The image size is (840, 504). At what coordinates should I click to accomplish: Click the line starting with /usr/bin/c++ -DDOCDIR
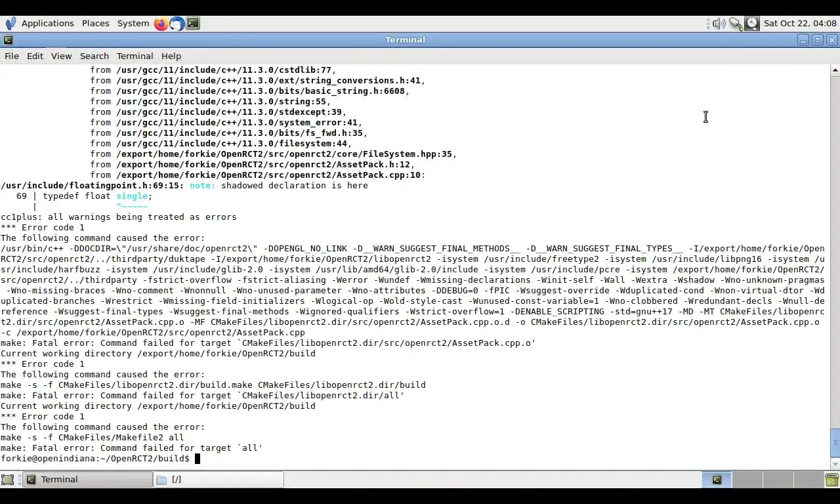[412, 249]
